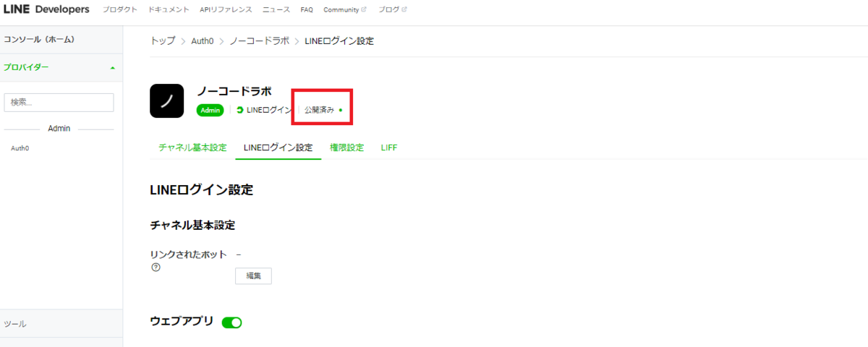
Task: Click the 公開済み status label
Action: click(319, 110)
